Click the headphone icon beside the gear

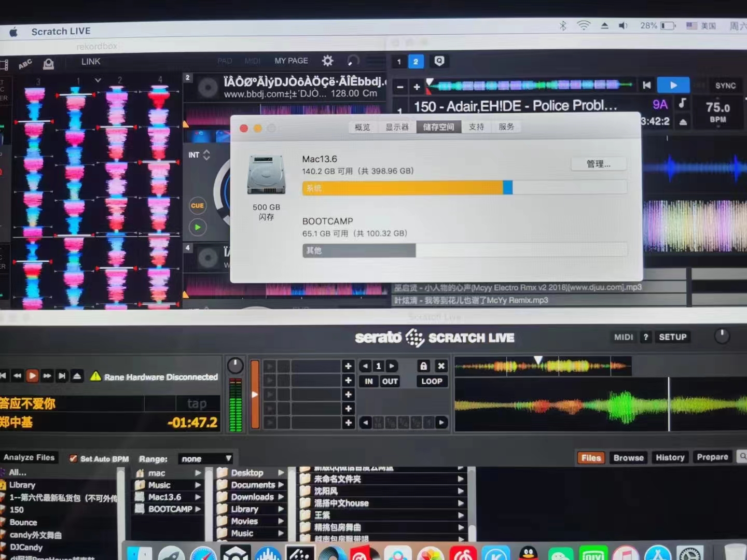353,61
